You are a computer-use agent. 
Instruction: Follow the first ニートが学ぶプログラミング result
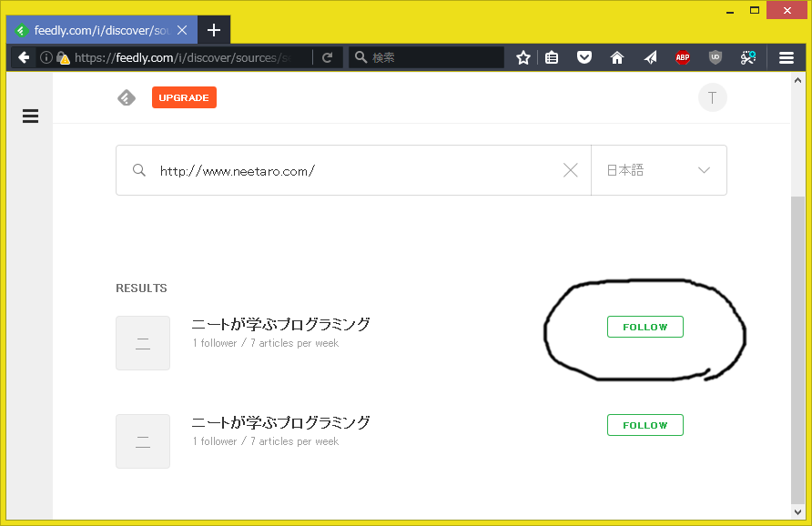coord(645,327)
